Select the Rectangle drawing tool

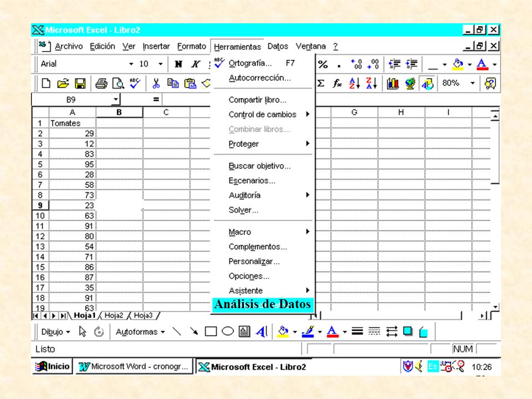pyautogui.click(x=211, y=331)
